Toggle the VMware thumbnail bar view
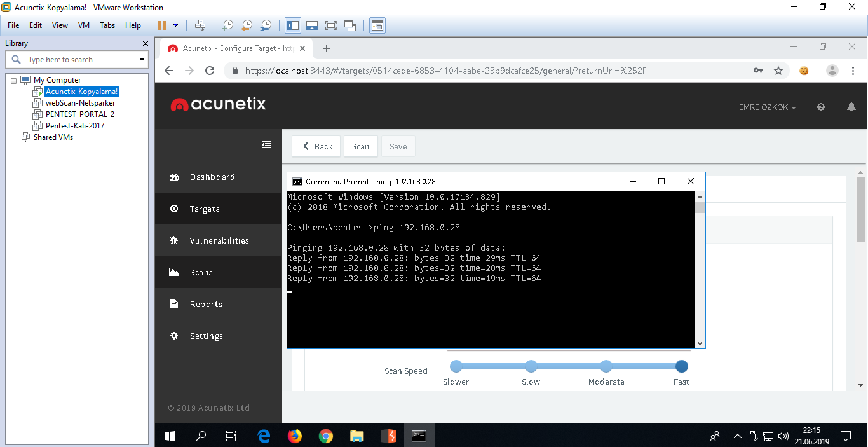Screen dimensions: 868x447 tap(312, 25)
